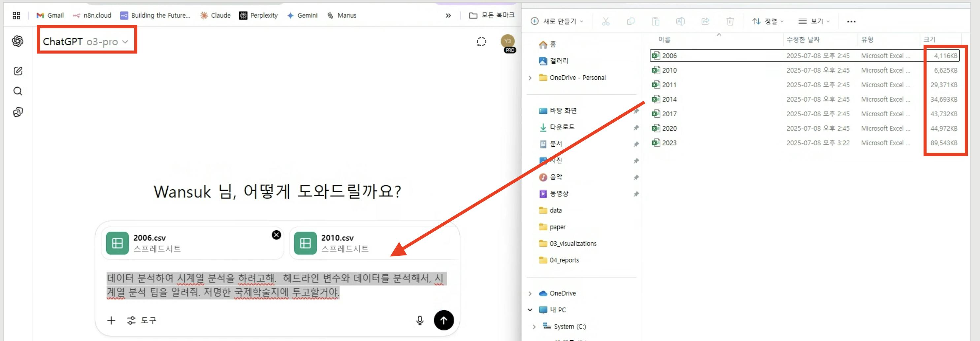This screenshot has height=341, width=980.
Task: Open the 모든 북마크 folder
Action: coord(492,15)
